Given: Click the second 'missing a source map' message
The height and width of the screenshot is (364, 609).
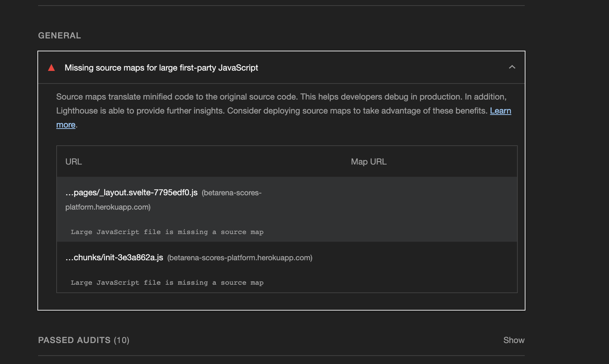Looking at the screenshot, I should (167, 282).
